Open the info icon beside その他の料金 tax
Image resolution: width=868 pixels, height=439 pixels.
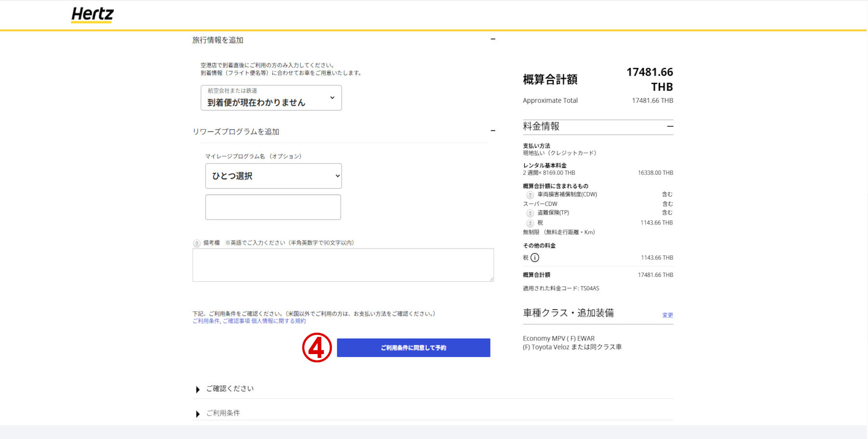coord(534,258)
